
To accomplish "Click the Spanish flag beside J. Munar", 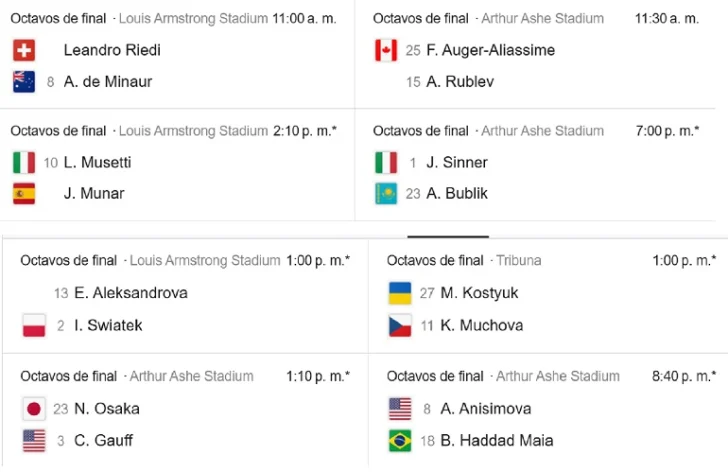I will pos(24,194).
